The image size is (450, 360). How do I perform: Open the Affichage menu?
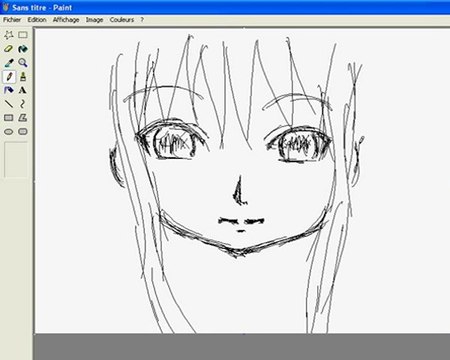click(66, 20)
